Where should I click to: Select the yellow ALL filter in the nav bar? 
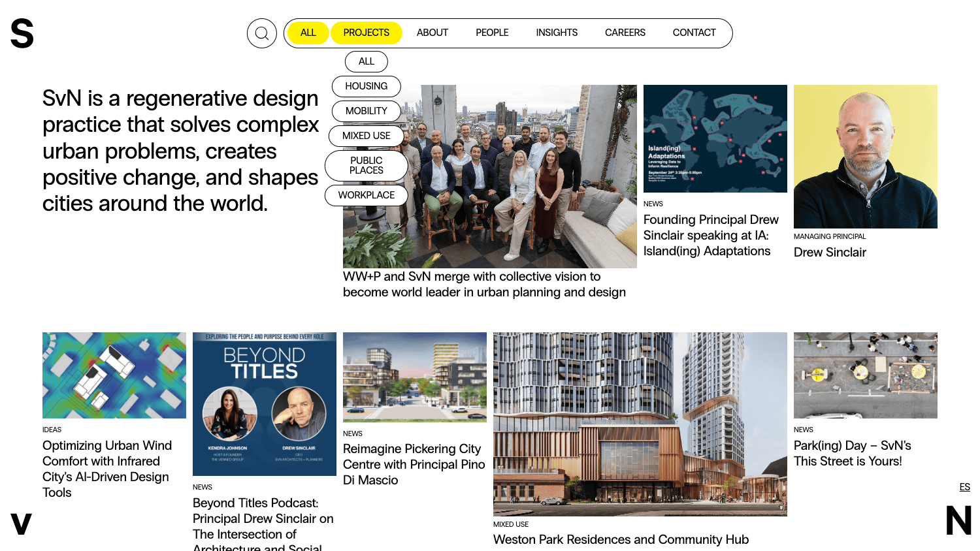(x=308, y=33)
